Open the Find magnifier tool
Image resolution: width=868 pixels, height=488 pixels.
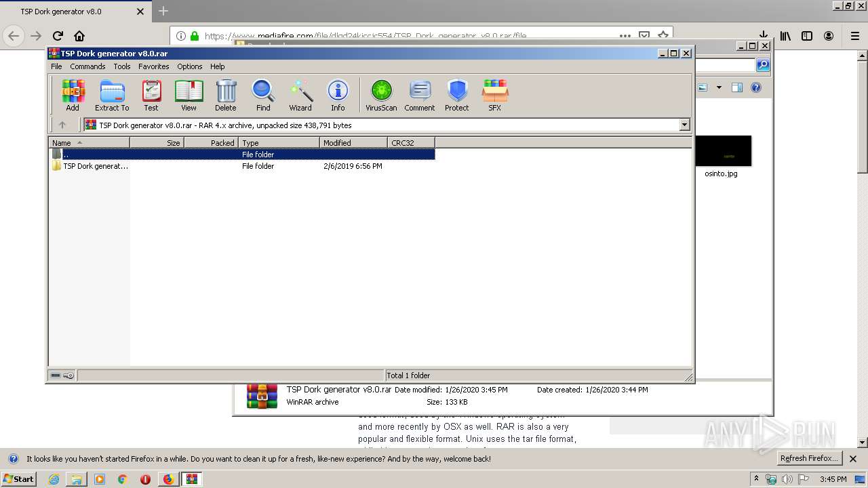click(x=263, y=95)
